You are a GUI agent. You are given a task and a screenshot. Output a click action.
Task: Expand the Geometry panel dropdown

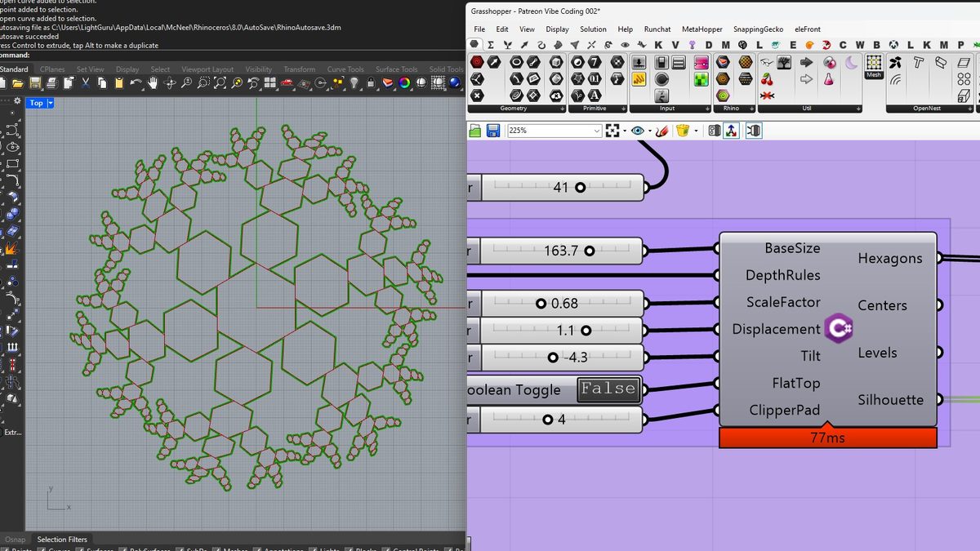click(x=563, y=109)
